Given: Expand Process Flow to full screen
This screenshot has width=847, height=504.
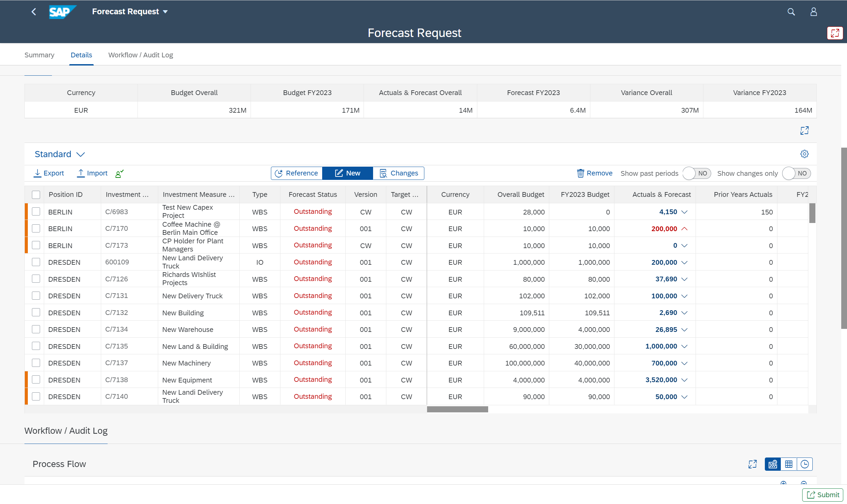Looking at the screenshot, I should [753, 464].
